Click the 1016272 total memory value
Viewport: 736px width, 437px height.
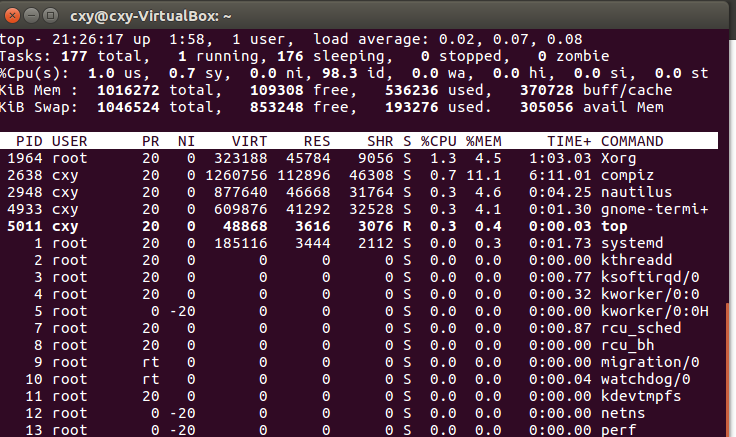coord(128,90)
